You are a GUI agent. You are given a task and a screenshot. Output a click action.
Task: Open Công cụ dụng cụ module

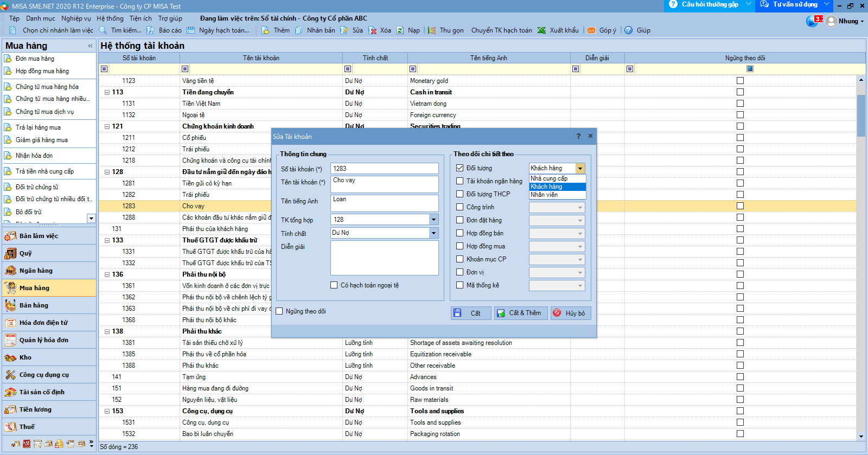click(49, 375)
